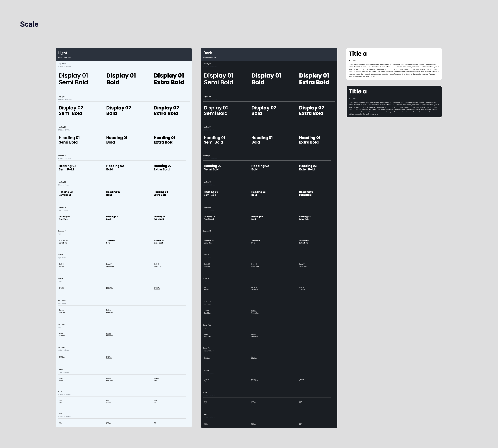Click Body 02 Underline sample in Dark panel

click(x=302, y=288)
